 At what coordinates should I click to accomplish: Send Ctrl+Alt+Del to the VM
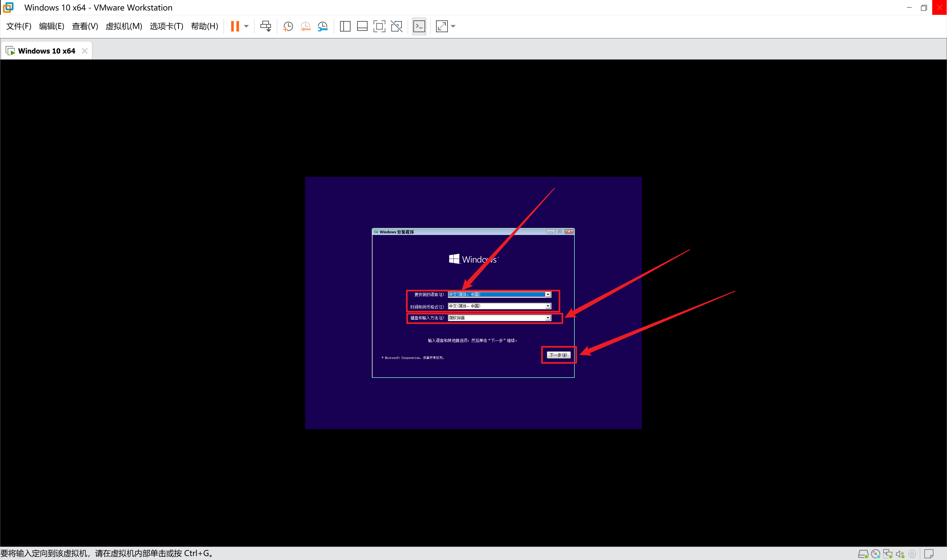[266, 26]
